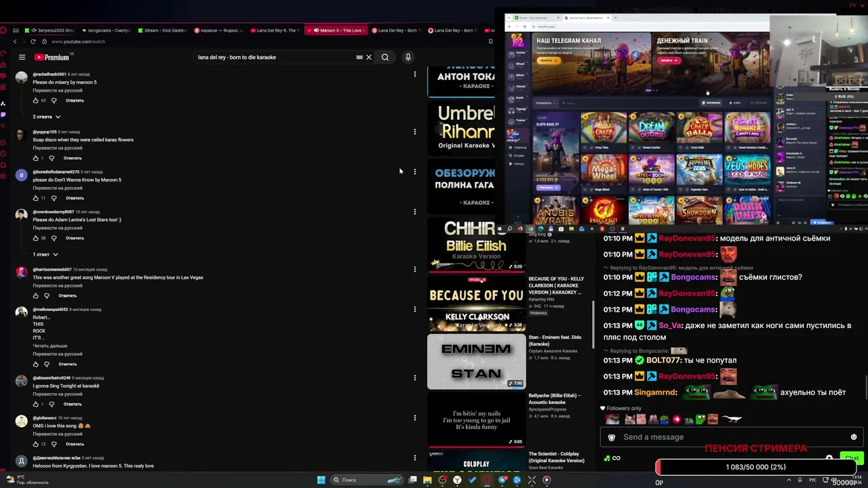Reply to the 'Please do misery' comment
868x488 pixels.
point(75,100)
